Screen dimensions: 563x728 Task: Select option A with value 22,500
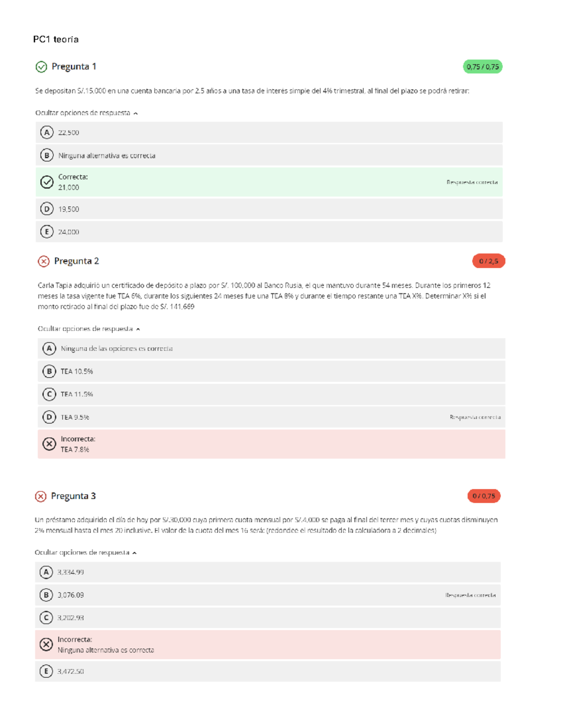click(47, 133)
